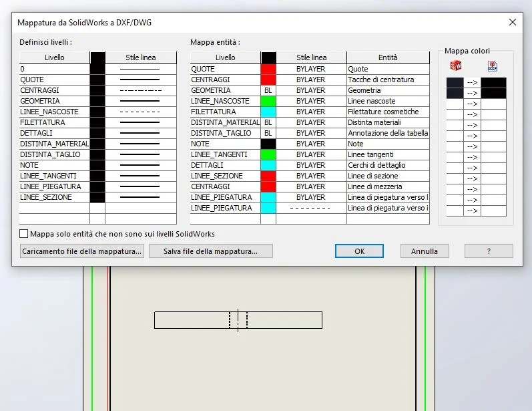Click line style cell for LINEE_NASCOSTE layer
Image resolution: width=532 pixels, height=411 pixels.
pyautogui.click(x=141, y=112)
